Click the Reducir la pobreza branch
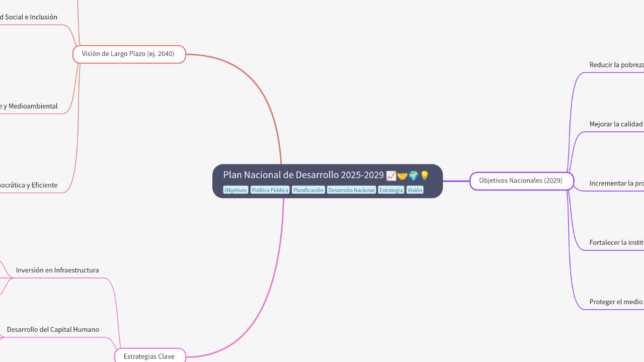 coord(616,65)
